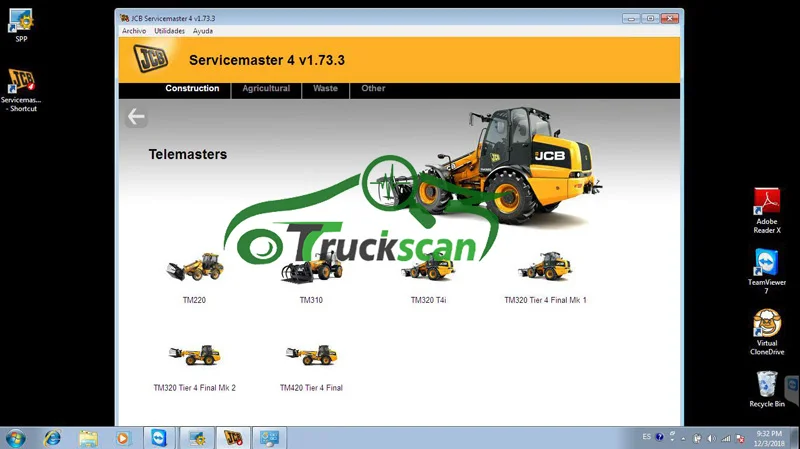
Task: Open Windows Explorer folder in taskbar
Action: click(88, 438)
